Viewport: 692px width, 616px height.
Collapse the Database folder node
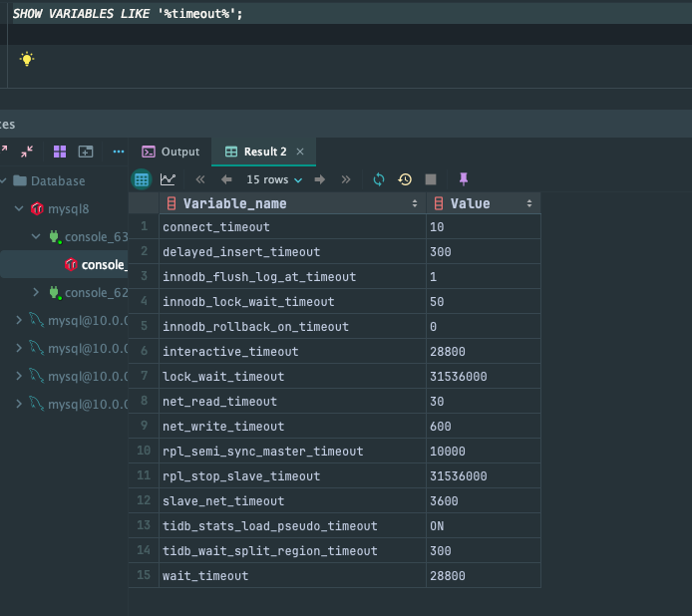click(5, 180)
